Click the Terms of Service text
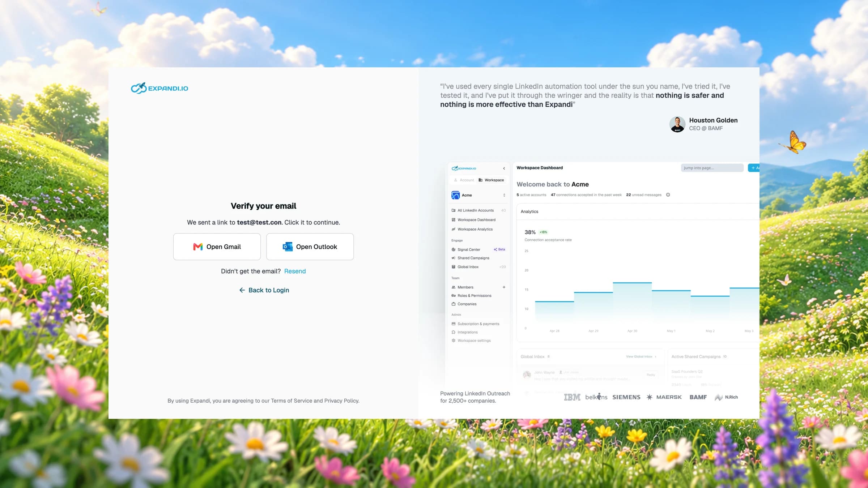868x488 pixels. [x=292, y=401]
